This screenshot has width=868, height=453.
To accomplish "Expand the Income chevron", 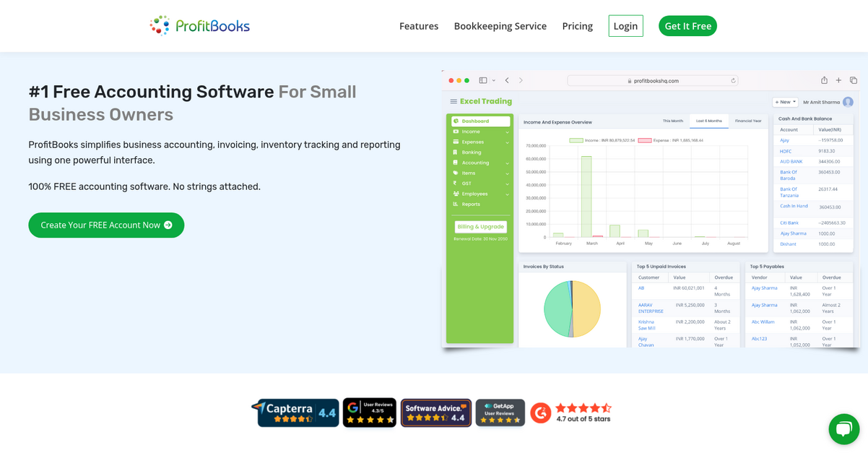I will [x=507, y=132].
